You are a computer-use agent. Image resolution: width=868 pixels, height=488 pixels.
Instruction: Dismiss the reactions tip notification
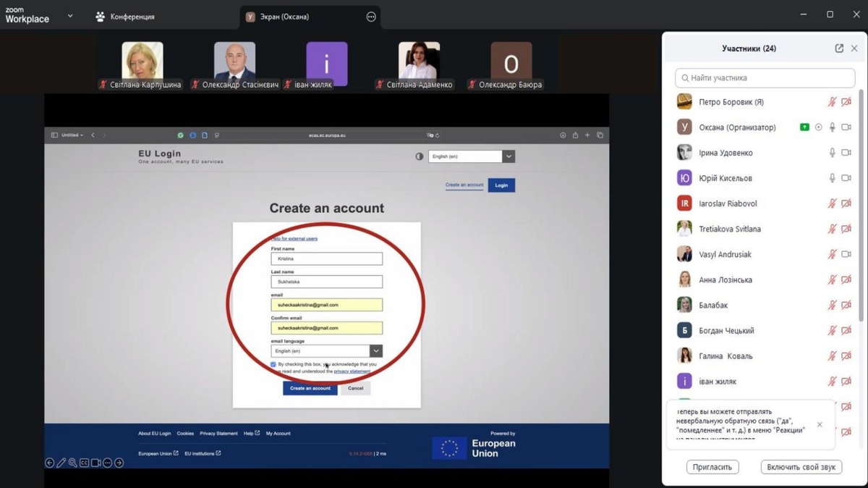click(x=820, y=425)
